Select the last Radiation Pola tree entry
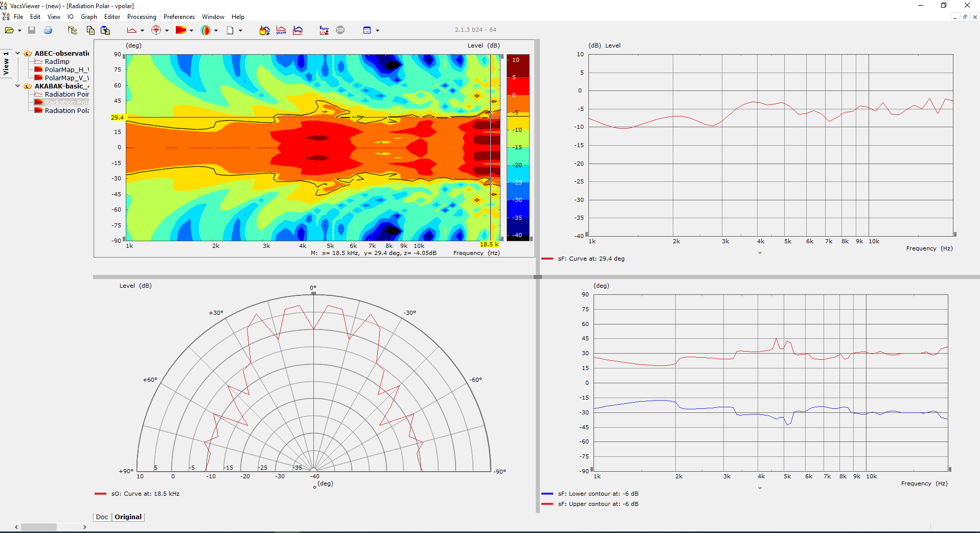This screenshot has height=533, width=980. click(66, 110)
